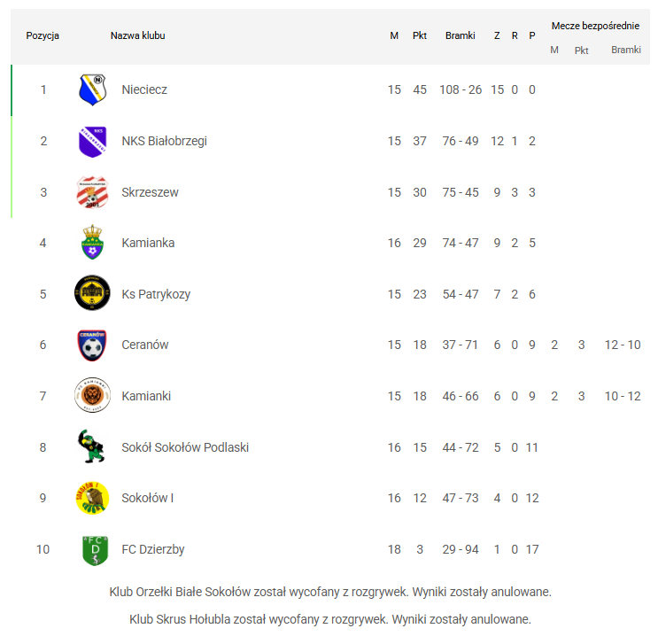Click the Mecze bezpośrednie header
This screenshot has height=644, width=658.
595,26
